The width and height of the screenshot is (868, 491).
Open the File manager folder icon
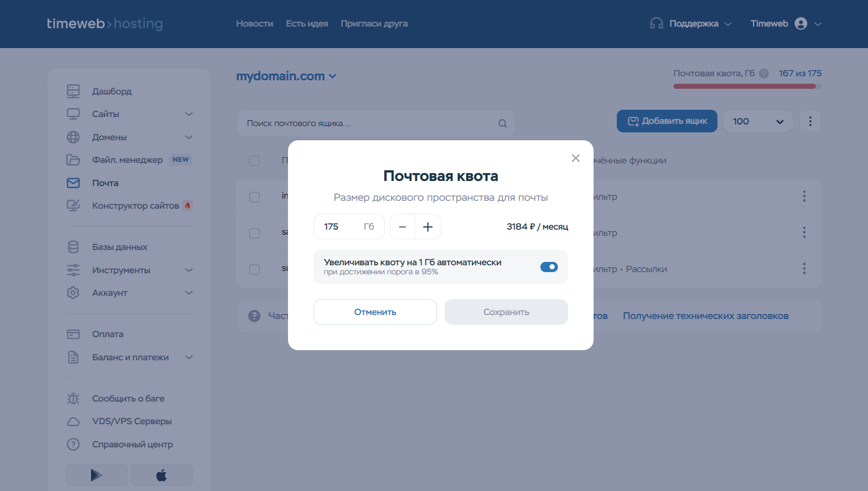[x=74, y=160]
